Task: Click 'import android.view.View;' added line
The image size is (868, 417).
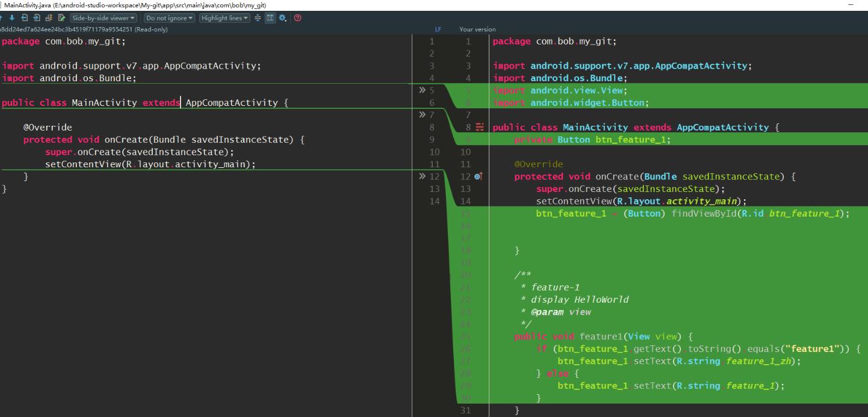Action: click(560, 90)
